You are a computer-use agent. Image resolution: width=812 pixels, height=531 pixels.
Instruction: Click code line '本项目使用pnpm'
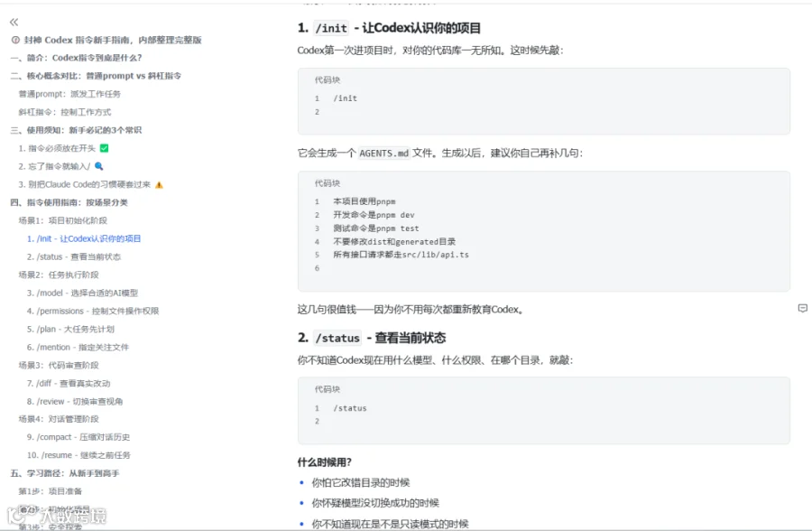[x=364, y=201]
